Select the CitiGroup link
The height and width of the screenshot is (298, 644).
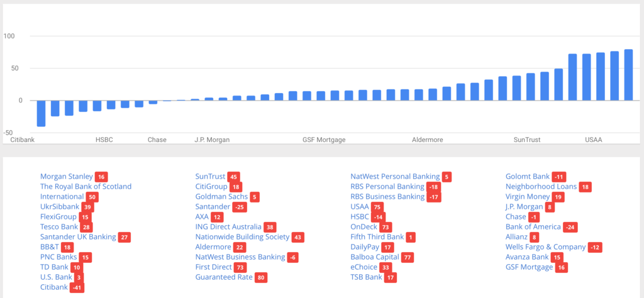[211, 186]
